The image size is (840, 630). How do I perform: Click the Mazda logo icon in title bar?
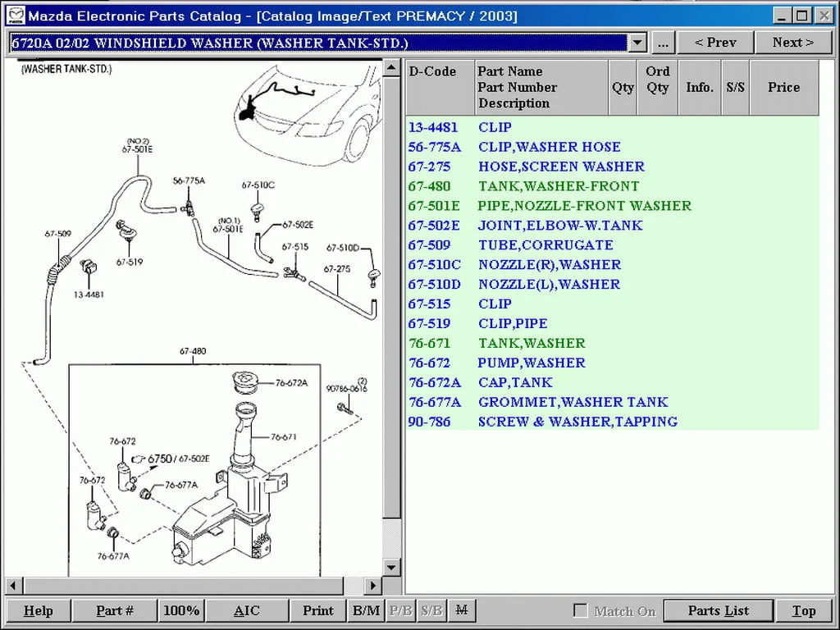coord(16,16)
